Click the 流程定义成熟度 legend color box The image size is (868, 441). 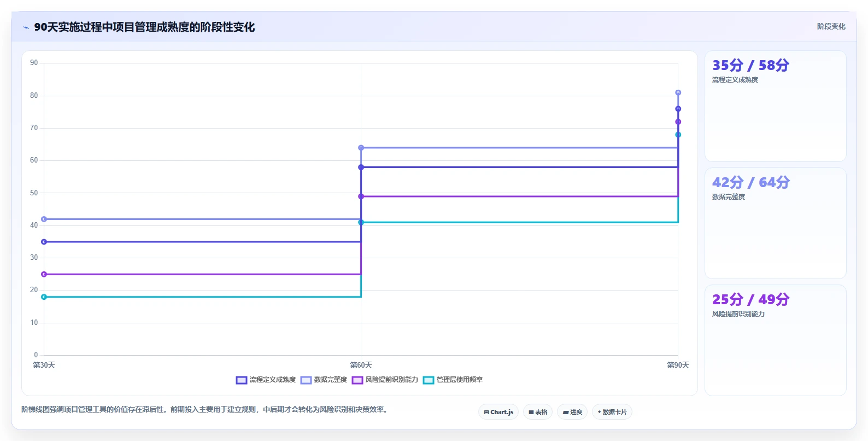(x=242, y=380)
